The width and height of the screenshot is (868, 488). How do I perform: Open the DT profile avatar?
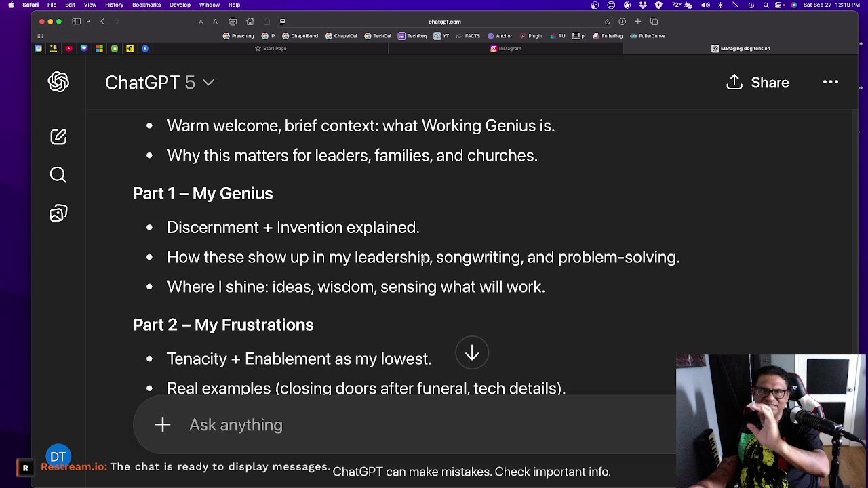click(58, 456)
